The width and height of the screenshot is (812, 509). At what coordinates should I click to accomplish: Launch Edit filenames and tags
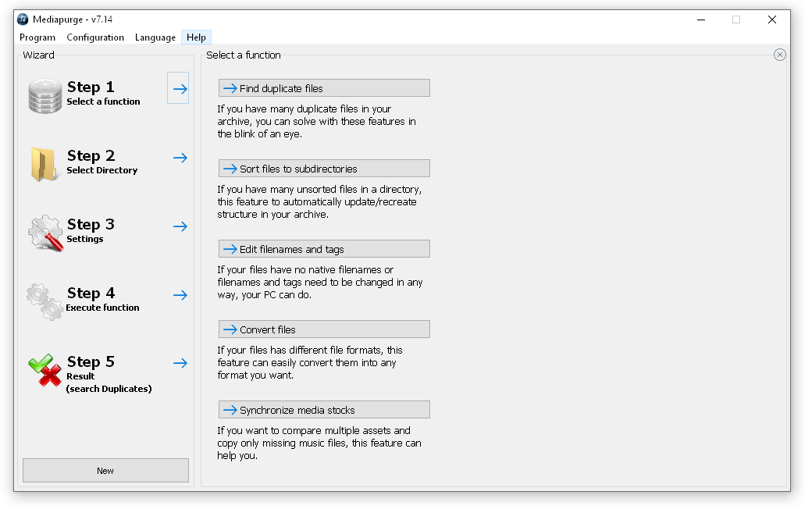pyautogui.click(x=324, y=249)
